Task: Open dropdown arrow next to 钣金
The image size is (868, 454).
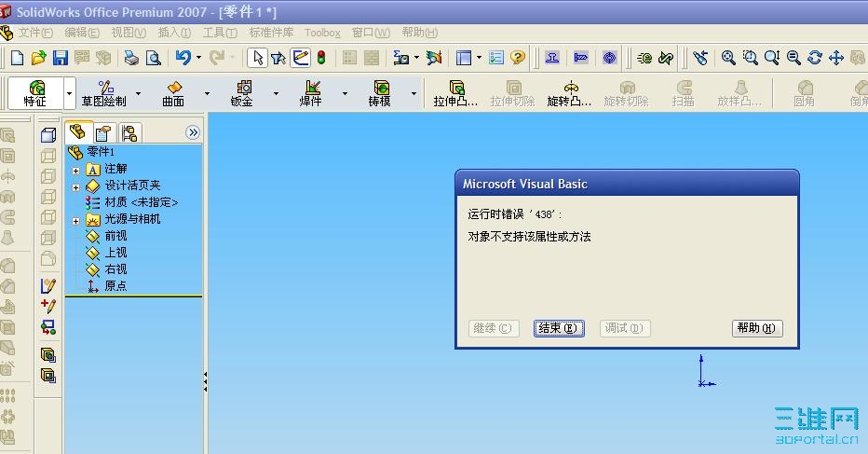Action: [x=276, y=93]
